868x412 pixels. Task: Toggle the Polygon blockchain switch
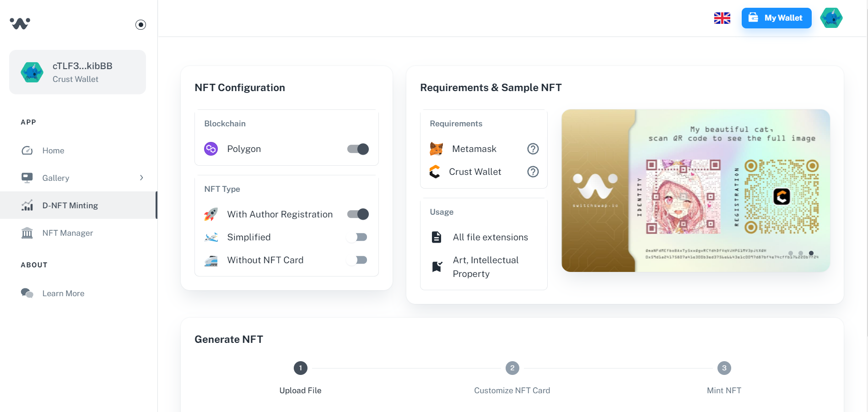tap(358, 149)
